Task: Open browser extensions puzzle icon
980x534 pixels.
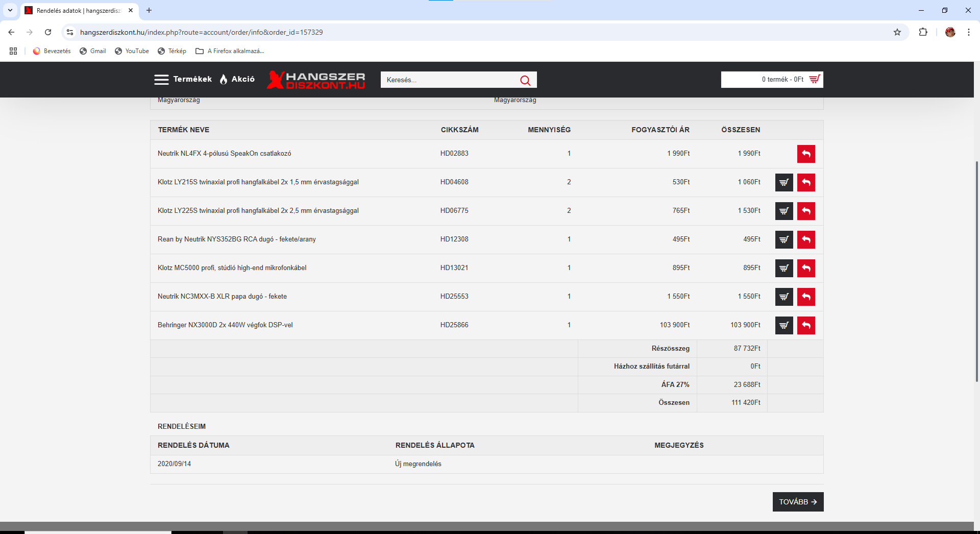Action: pyautogui.click(x=923, y=32)
